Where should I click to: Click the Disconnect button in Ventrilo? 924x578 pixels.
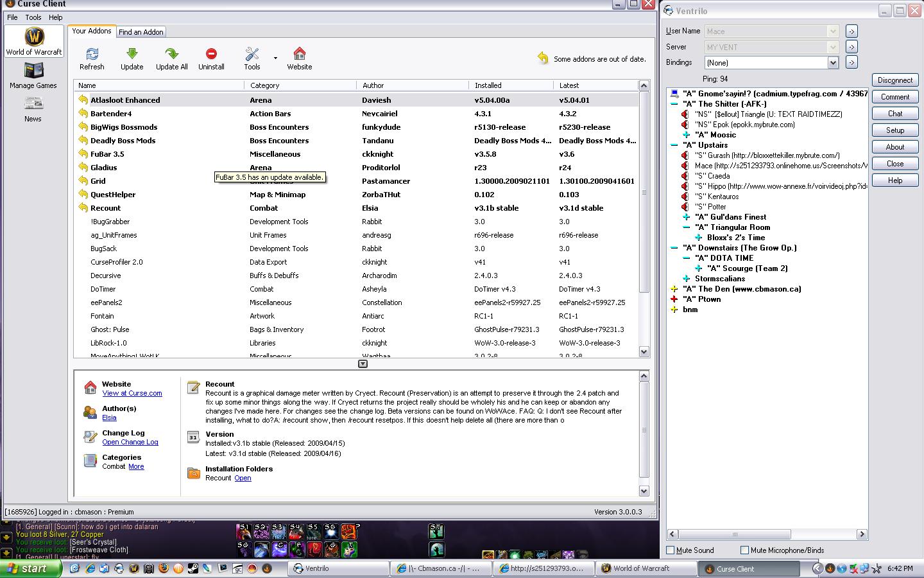click(894, 80)
